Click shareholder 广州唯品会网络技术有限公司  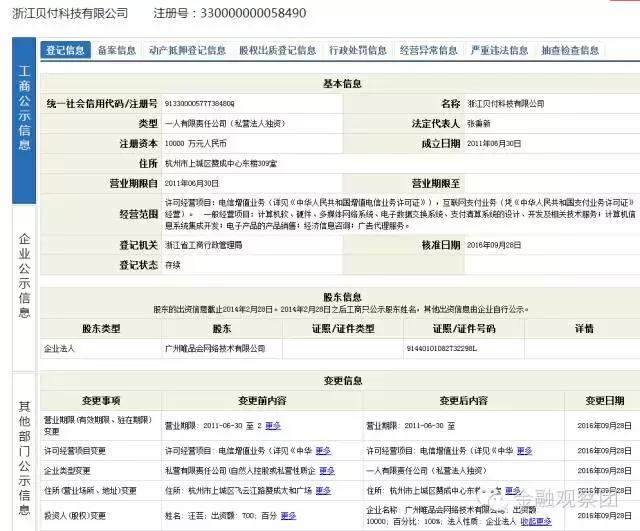215,349
